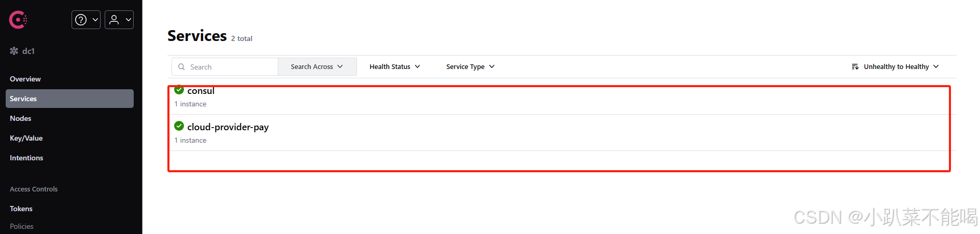The image size is (980, 234).
Task: Open the consul service link
Action: tap(201, 91)
